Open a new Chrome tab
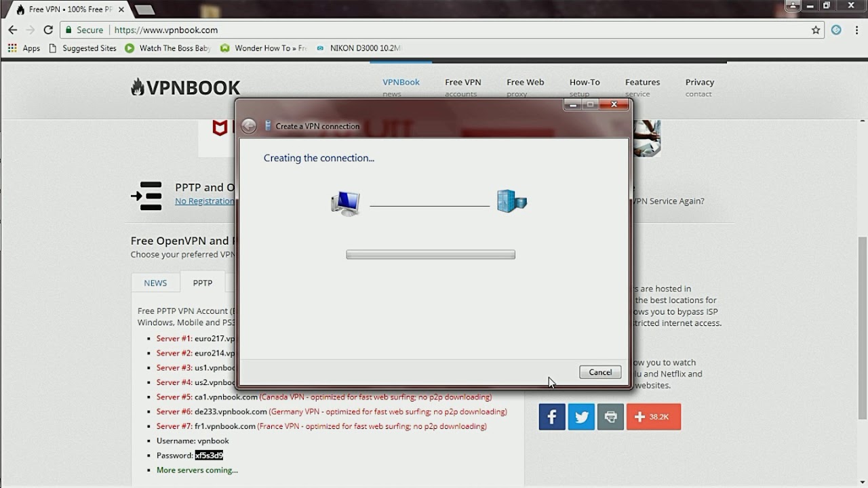868x488 pixels. click(144, 9)
